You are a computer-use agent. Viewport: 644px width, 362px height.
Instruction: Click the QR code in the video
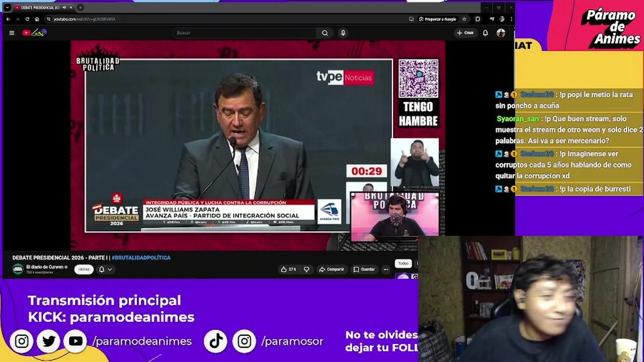pos(419,79)
